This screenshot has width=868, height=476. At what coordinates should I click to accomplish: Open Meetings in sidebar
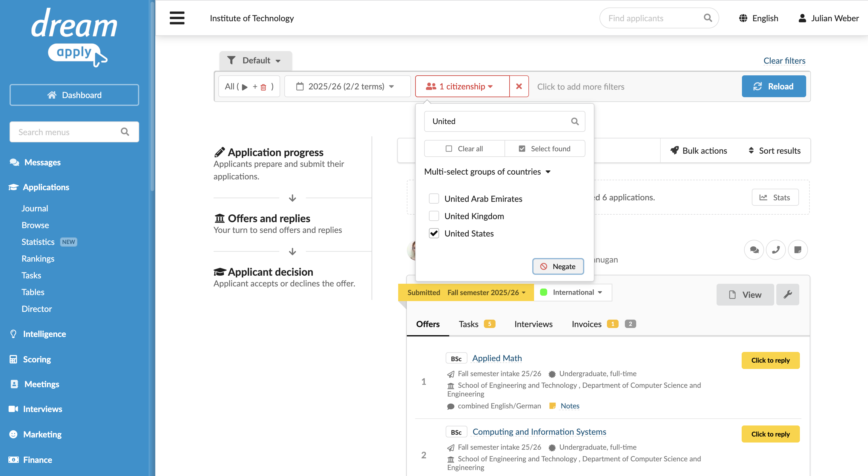click(x=42, y=384)
